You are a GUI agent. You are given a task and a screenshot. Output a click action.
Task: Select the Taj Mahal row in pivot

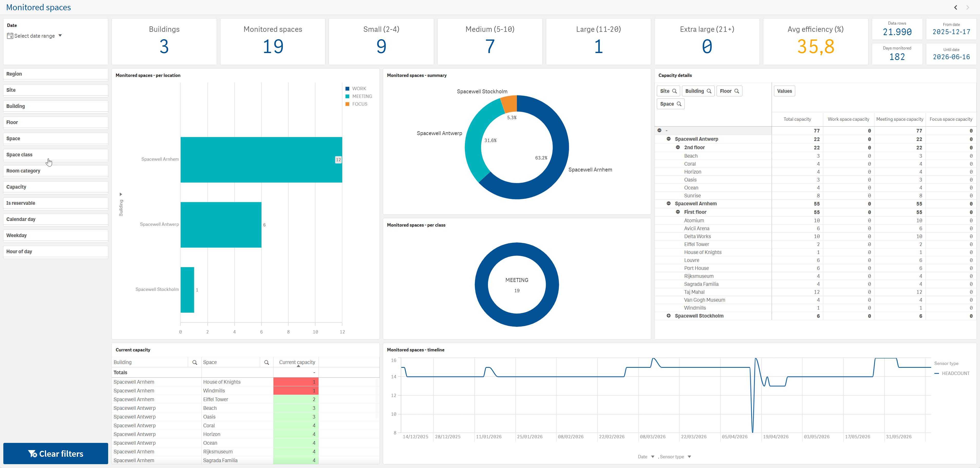[x=815, y=292]
